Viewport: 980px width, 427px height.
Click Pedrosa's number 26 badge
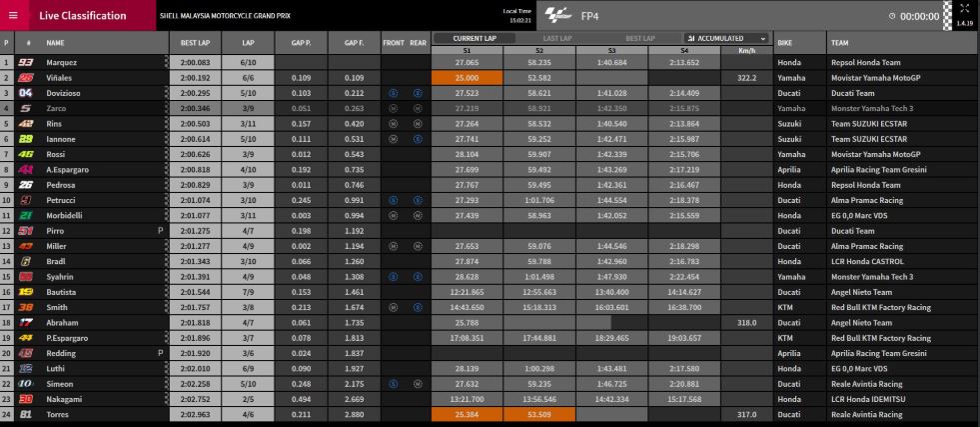pos(26,185)
